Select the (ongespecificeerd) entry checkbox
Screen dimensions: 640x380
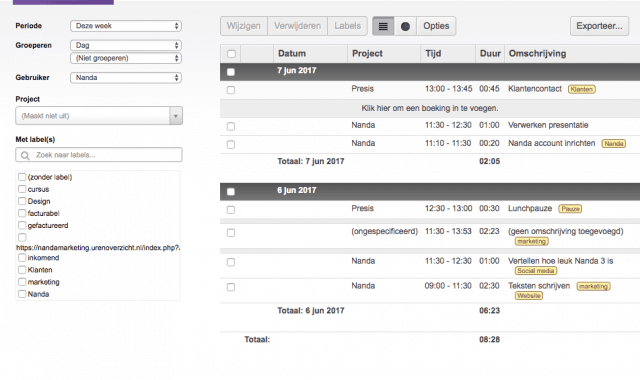[231, 233]
